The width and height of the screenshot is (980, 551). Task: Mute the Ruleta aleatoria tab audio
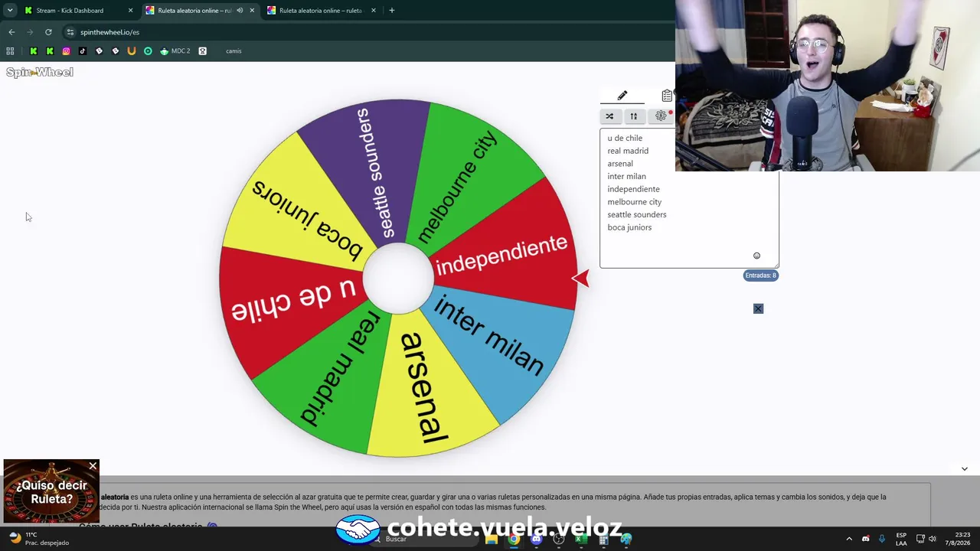[x=240, y=11]
